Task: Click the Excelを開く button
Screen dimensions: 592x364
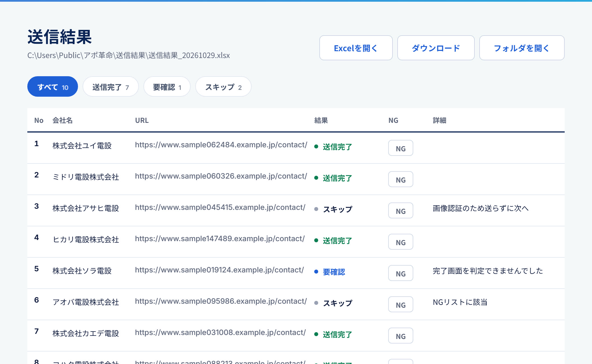Action: tap(356, 48)
